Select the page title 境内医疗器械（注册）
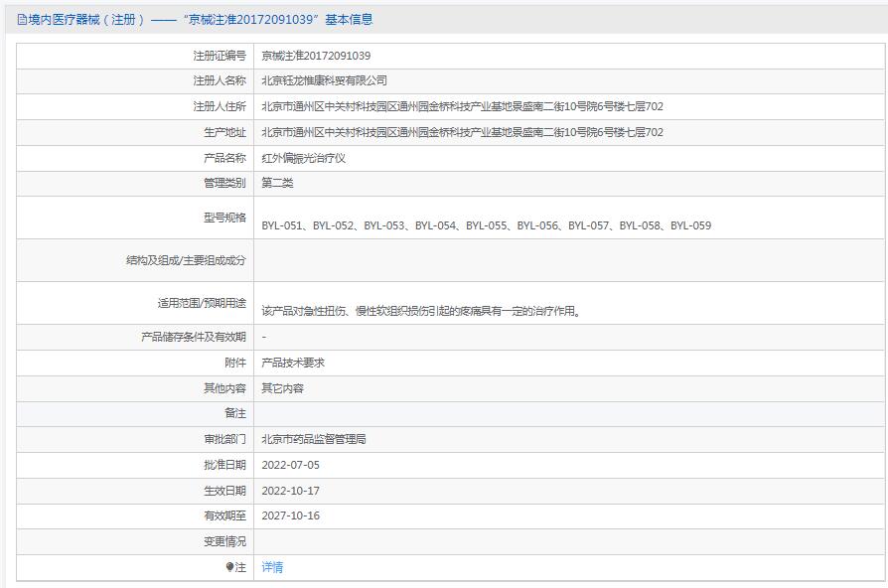Screen dimensions: 888x588 pyautogui.click(x=86, y=20)
